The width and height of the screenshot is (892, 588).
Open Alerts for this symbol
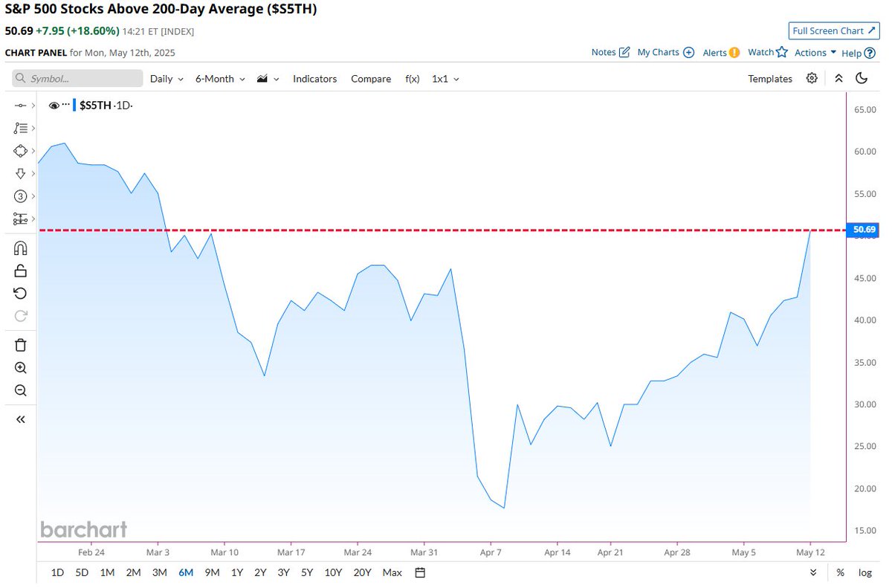(x=721, y=52)
